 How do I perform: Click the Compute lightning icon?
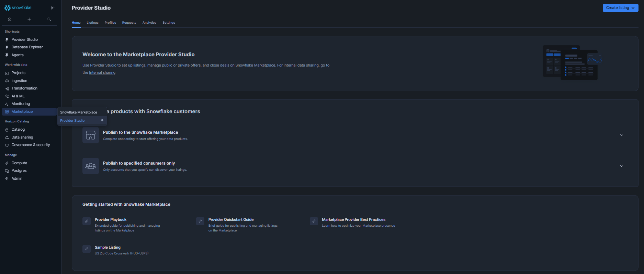click(7, 163)
